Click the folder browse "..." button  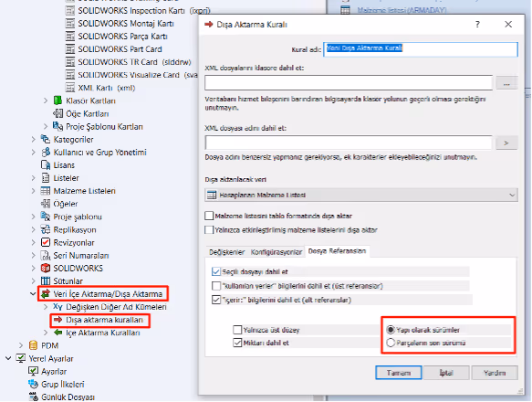coord(506,83)
